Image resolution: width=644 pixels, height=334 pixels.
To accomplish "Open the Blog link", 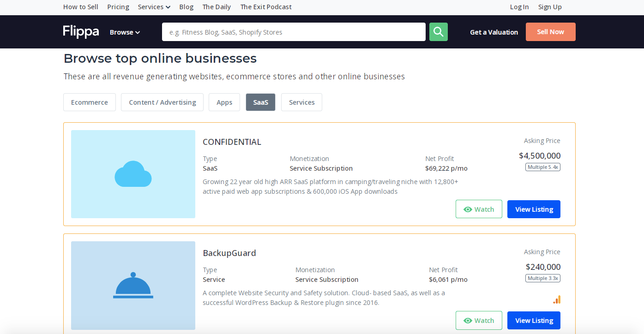I will coord(187,7).
